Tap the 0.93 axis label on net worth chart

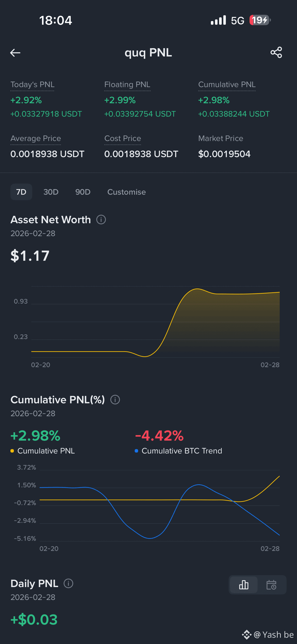[20, 301]
